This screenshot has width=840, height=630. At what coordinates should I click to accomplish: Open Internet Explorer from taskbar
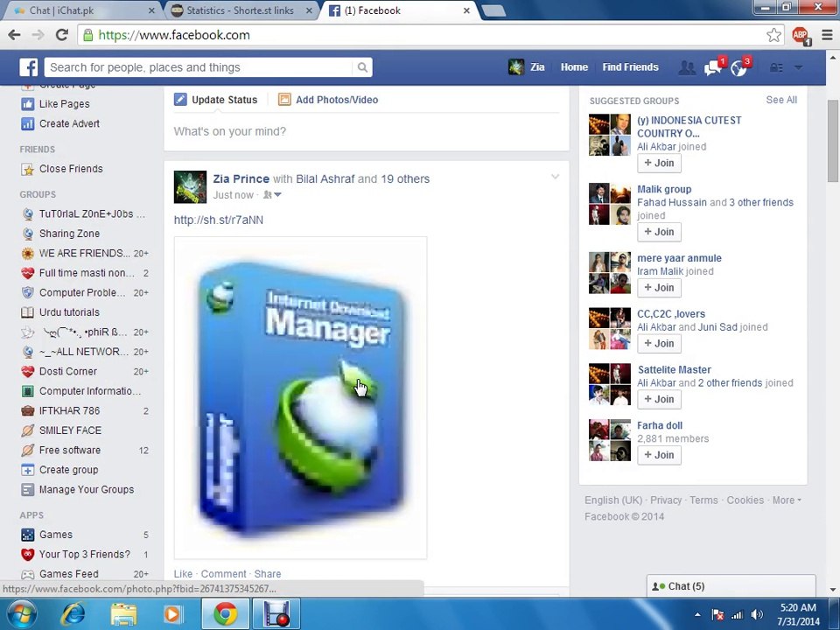point(73,614)
